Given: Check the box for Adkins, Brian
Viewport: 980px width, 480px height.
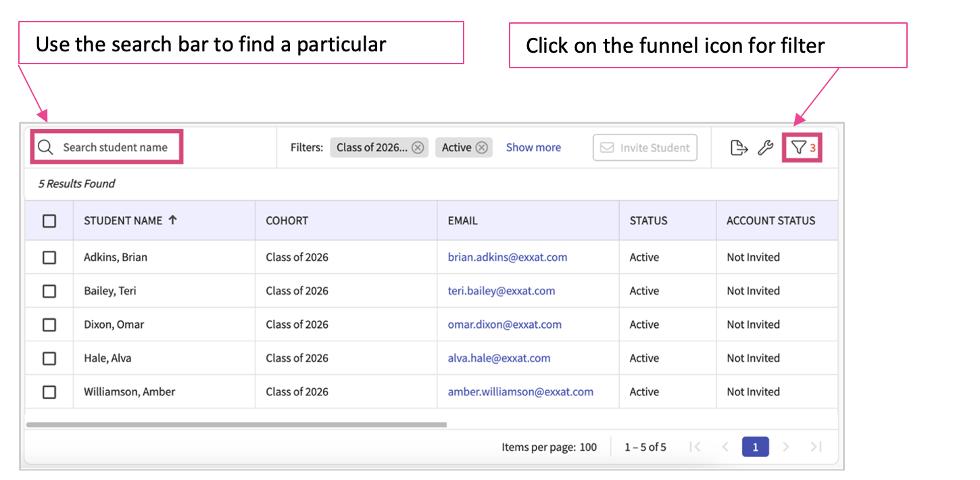Looking at the screenshot, I should point(49,258).
